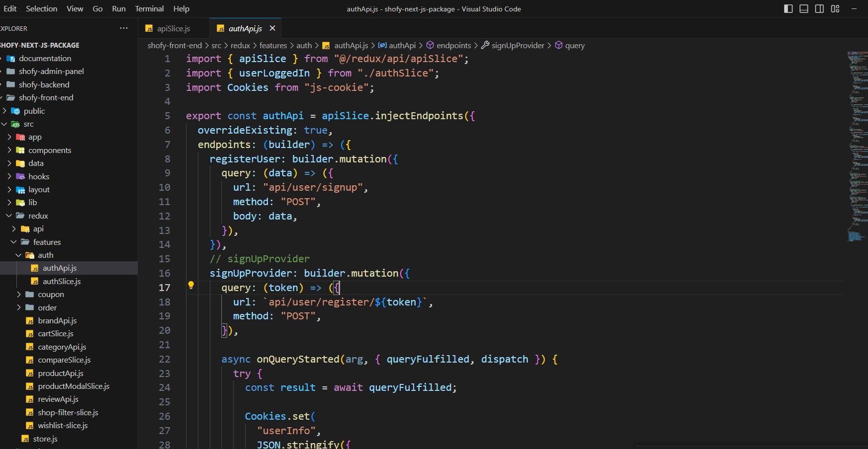The image size is (868, 449).
Task: Click the lightbulb code action icon
Action: pyautogui.click(x=191, y=285)
